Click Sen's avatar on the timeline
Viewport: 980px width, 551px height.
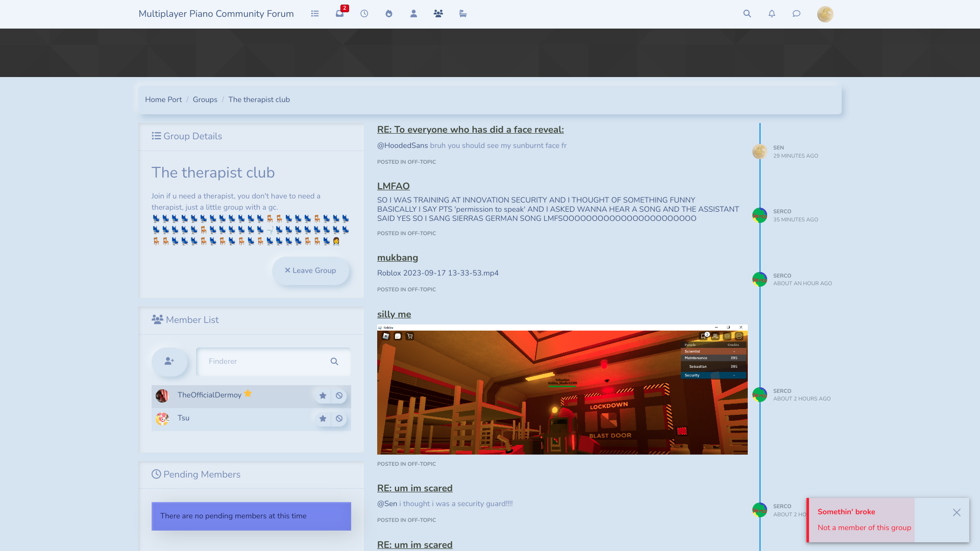[759, 152]
